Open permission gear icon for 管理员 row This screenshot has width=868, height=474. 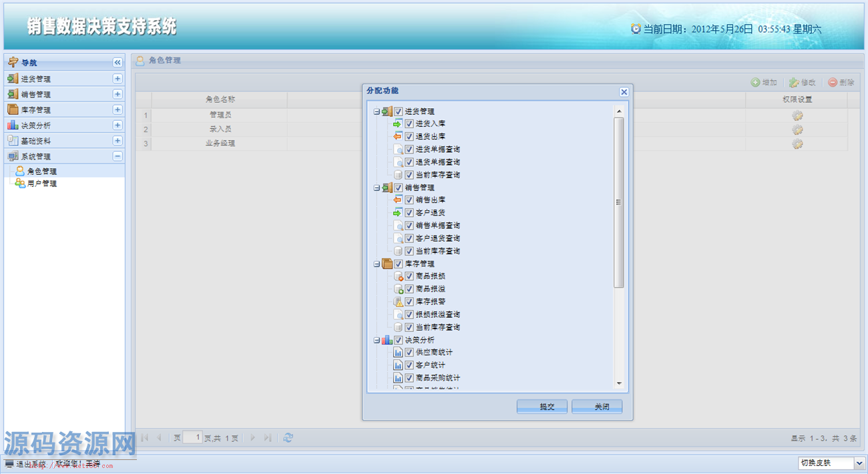[797, 115]
